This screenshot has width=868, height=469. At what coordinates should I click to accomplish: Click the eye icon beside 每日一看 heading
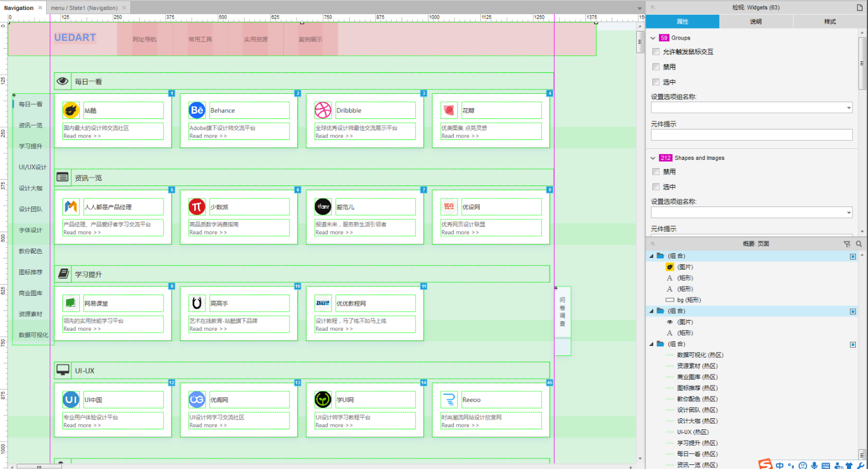[x=62, y=82]
